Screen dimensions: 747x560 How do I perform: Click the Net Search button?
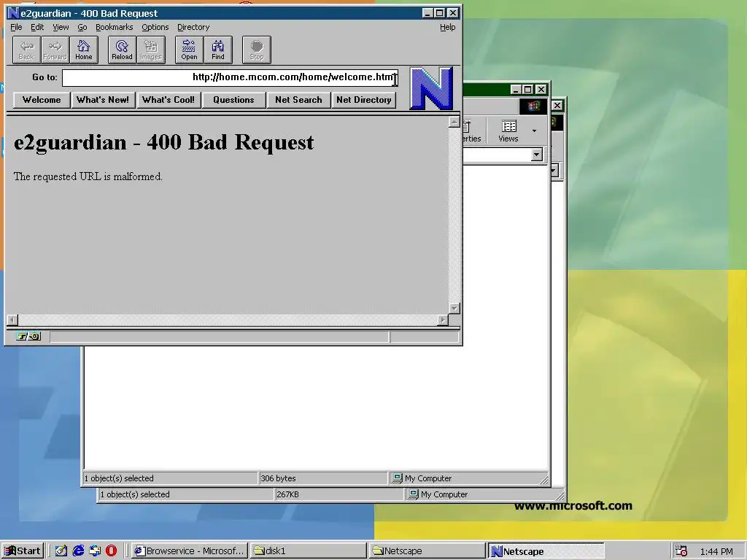pyautogui.click(x=298, y=100)
